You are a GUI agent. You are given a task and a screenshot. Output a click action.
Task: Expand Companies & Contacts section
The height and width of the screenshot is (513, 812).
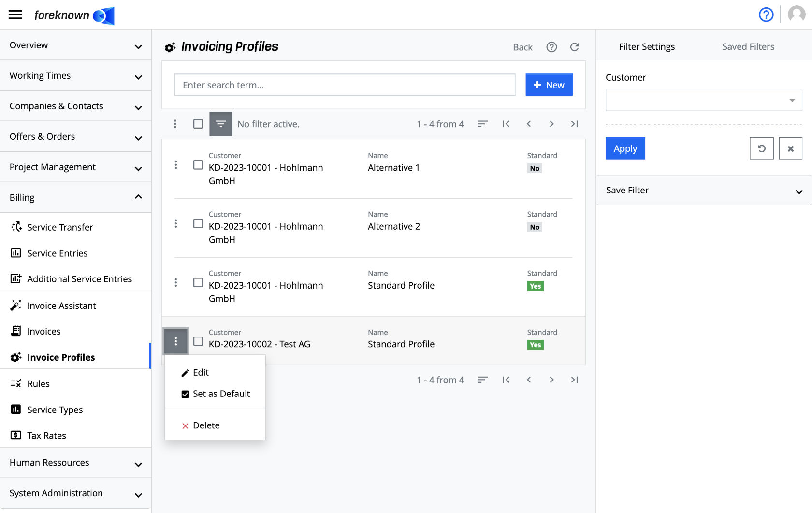point(76,106)
